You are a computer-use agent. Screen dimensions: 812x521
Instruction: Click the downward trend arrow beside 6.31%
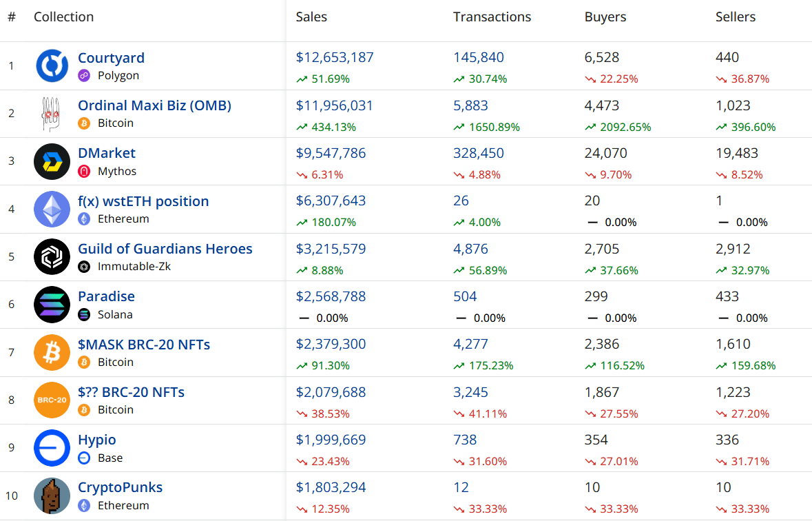pos(302,175)
